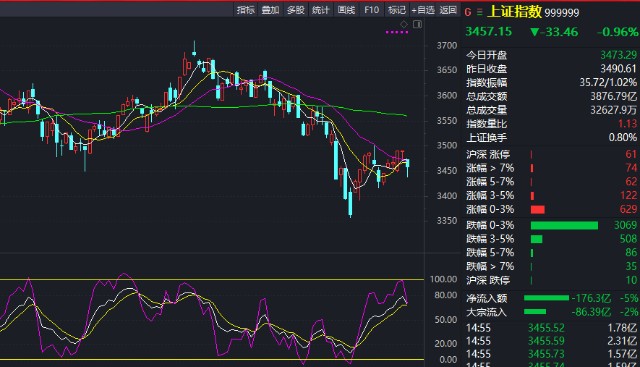The height and width of the screenshot is (367, 640).
Task: Click the green bar for 跌幅 3-5%
Action: (x=536, y=239)
